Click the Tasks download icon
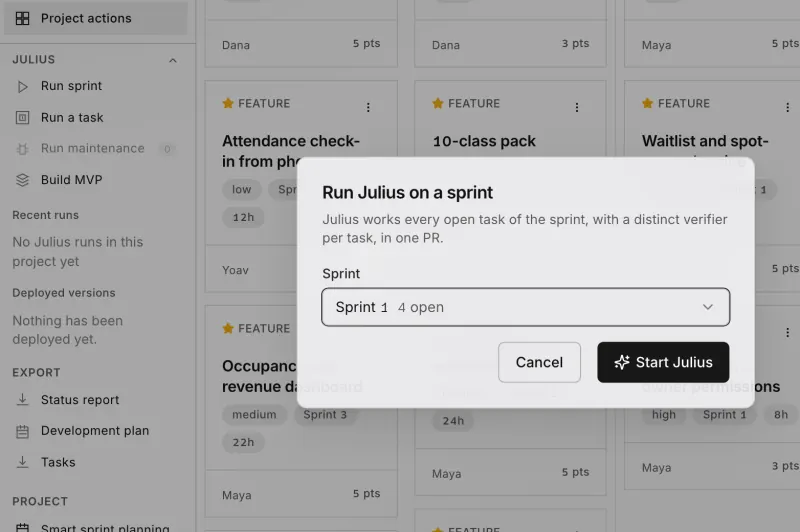Image resolution: width=800 pixels, height=532 pixels. [x=22, y=462]
